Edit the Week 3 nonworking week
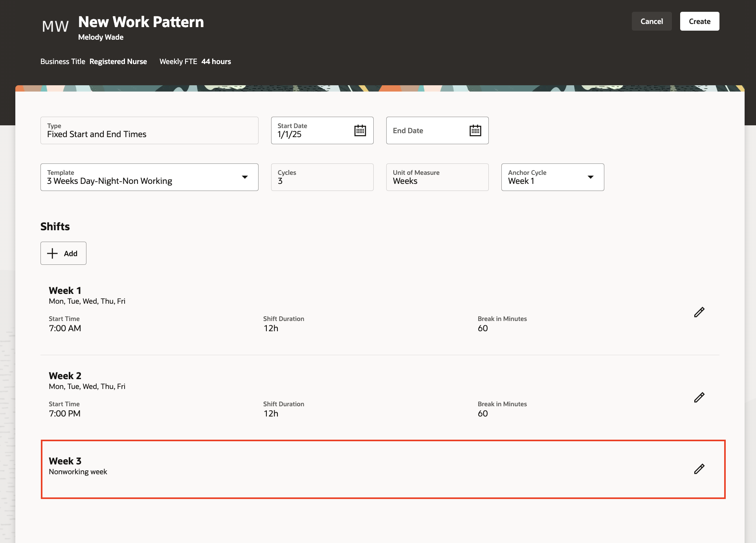Viewport: 756px width, 543px height. click(x=699, y=469)
